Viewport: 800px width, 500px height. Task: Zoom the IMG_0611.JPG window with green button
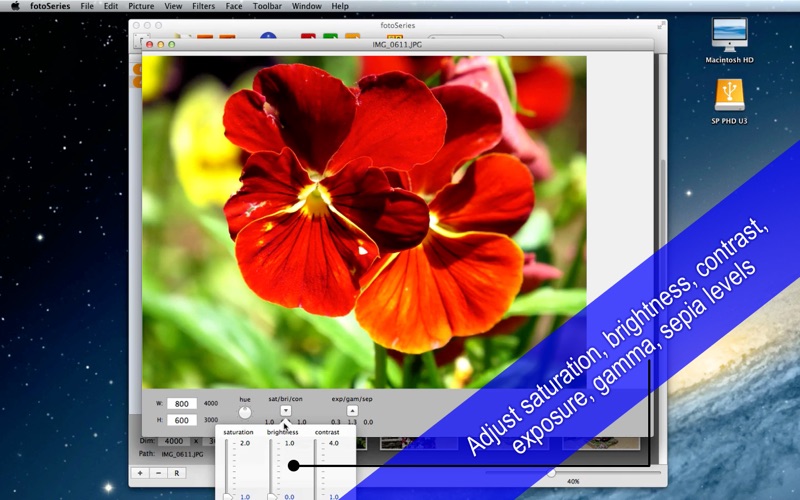[x=172, y=44]
